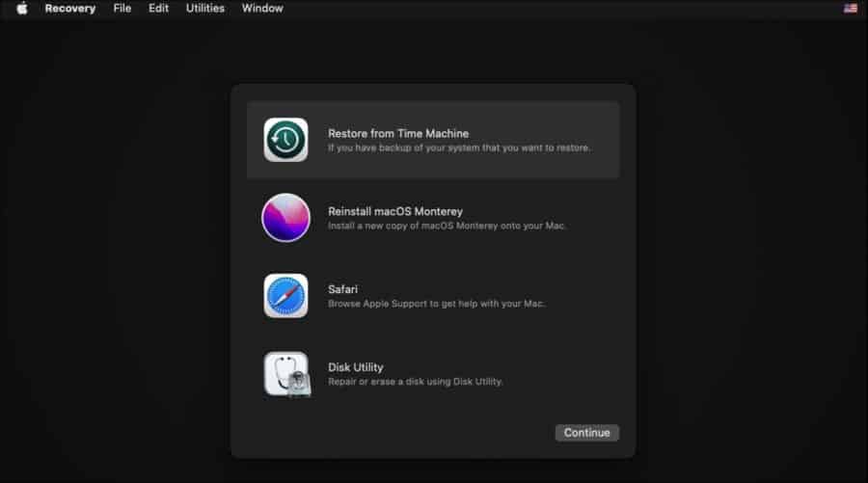This screenshot has width=868, height=483.
Task: Open the Apple logo menu
Action: [22, 9]
